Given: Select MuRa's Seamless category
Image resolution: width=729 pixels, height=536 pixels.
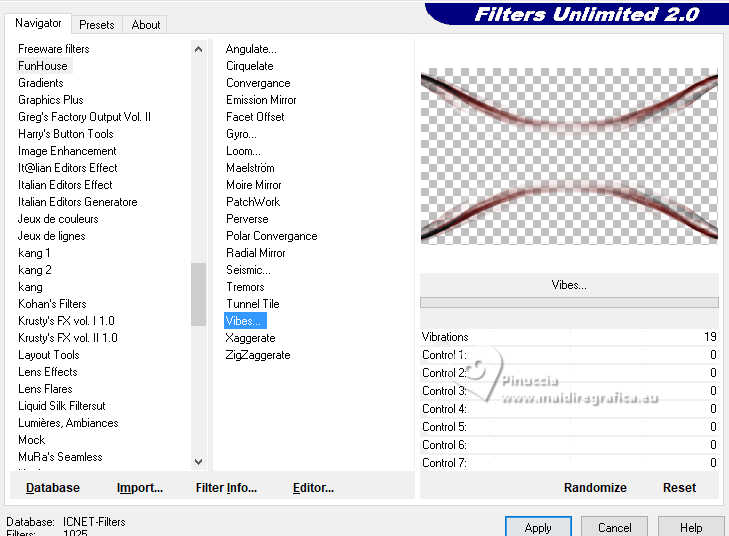Looking at the screenshot, I should [x=60, y=457].
